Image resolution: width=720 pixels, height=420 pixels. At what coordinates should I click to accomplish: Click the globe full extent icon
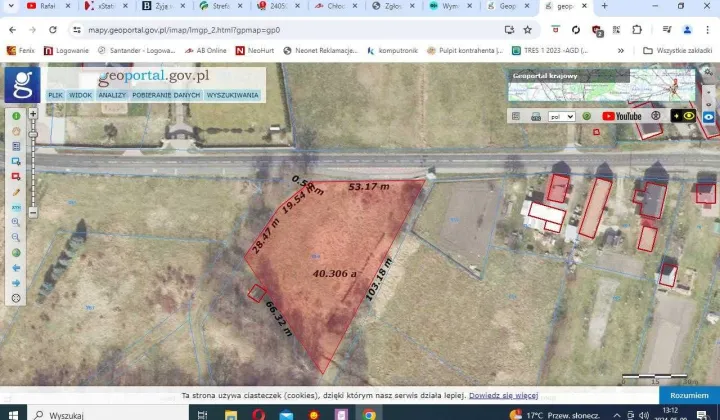pyautogui.click(x=16, y=252)
